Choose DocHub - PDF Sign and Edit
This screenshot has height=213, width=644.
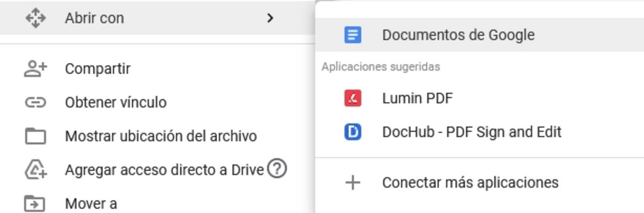(472, 132)
